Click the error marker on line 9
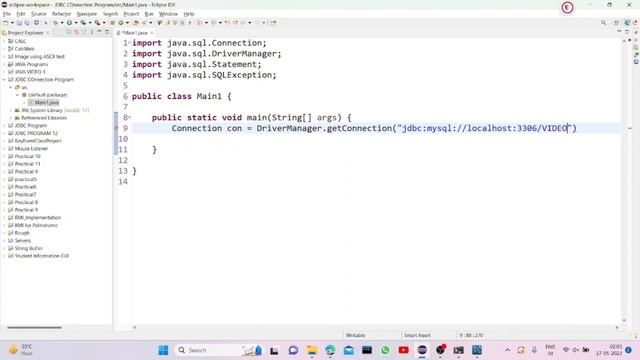This screenshot has width=640, height=360. (116, 128)
